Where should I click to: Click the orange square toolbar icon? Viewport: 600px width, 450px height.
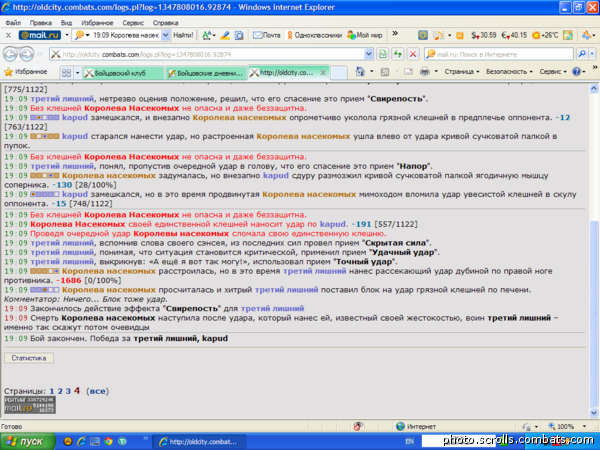(460, 35)
